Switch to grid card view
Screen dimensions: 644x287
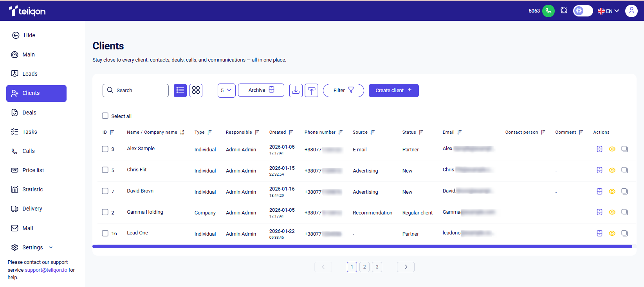coord(196,90)
